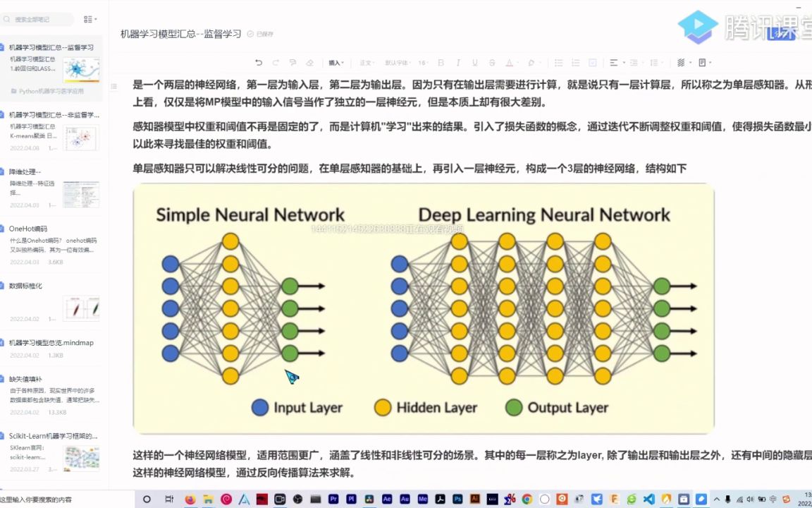
Task: Toggle Italic formatting
Action: [458, 63]
